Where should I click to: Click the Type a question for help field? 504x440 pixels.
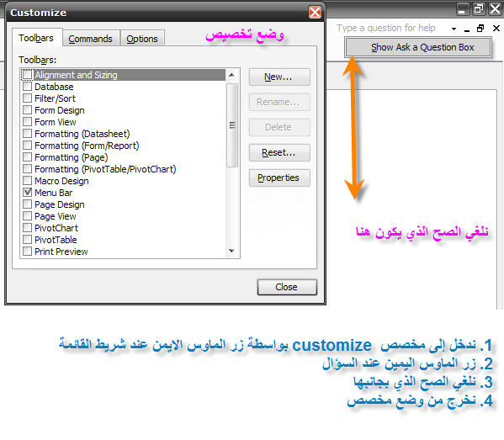[386, 29]
